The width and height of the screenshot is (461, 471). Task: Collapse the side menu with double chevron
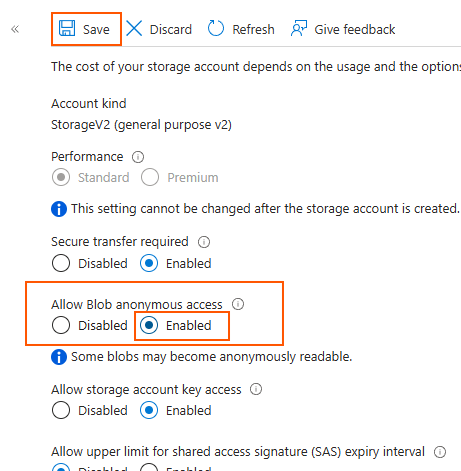[15, 29]
